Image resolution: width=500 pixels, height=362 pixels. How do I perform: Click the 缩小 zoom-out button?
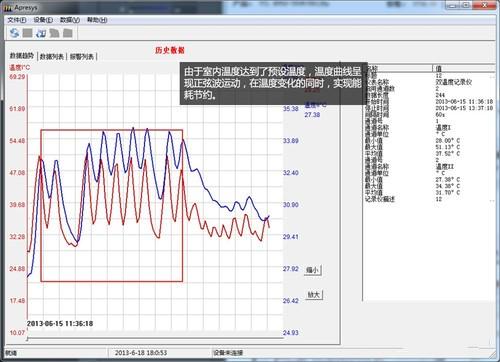point(313,270)
